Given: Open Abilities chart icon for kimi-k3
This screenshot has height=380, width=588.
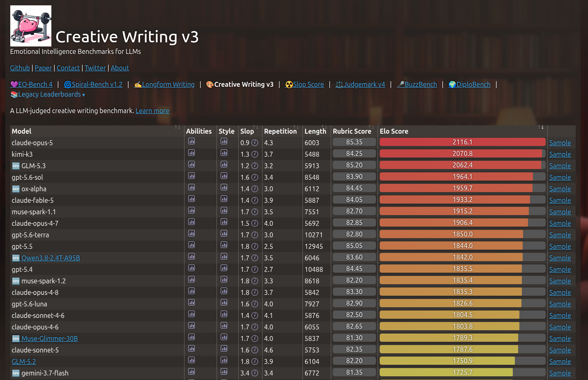Looking at the screenshot, I should point(191,153).
